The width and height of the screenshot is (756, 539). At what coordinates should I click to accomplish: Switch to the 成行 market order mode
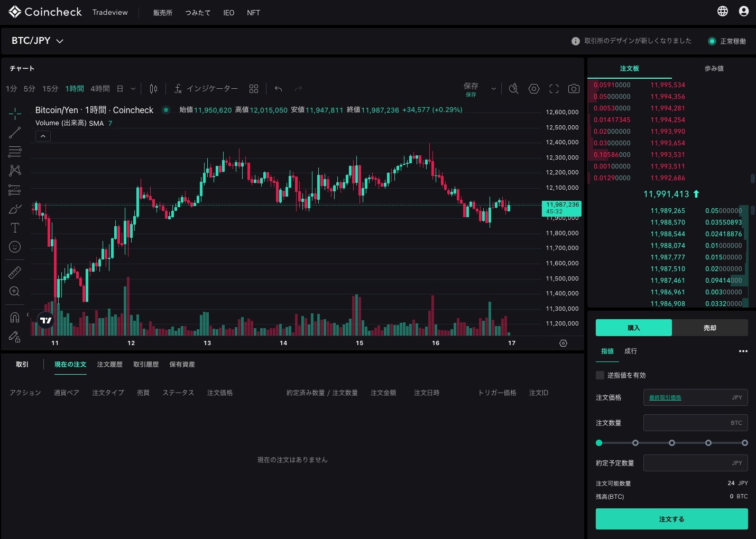click(x=630, y=351)
